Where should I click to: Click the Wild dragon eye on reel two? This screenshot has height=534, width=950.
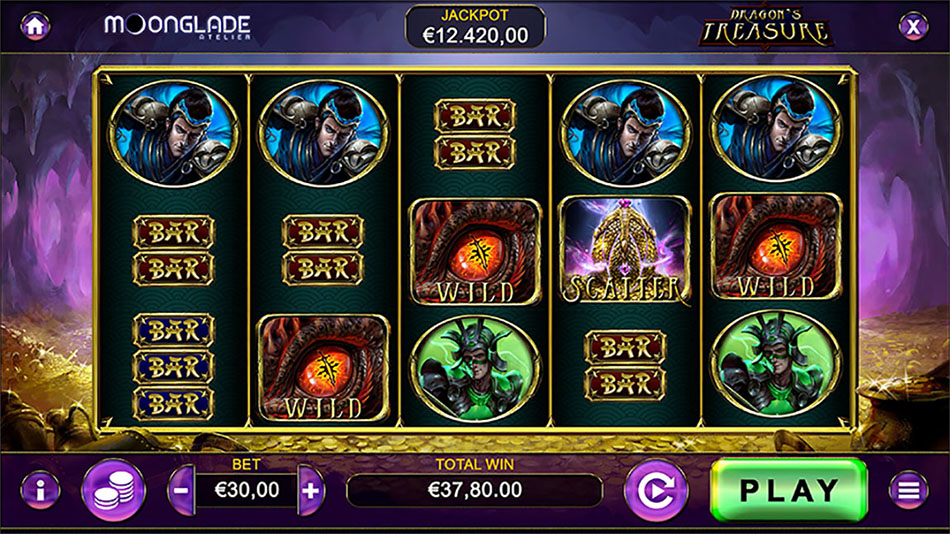324,367
